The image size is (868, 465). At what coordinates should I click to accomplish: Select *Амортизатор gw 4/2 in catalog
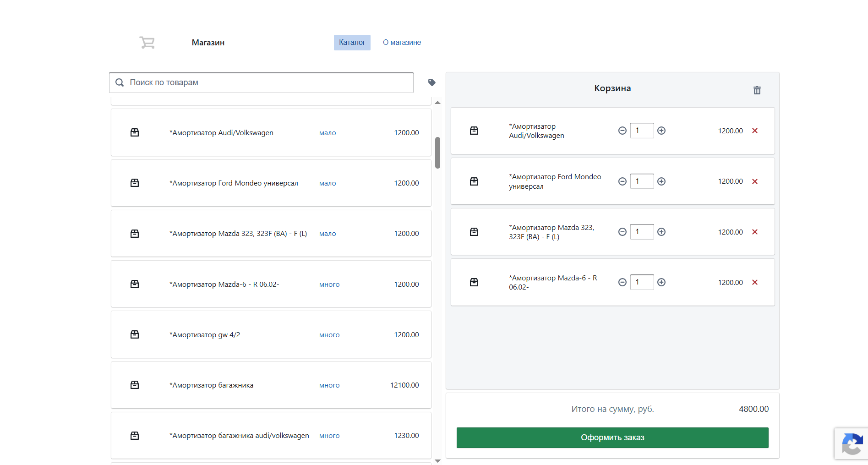point(271,334)
